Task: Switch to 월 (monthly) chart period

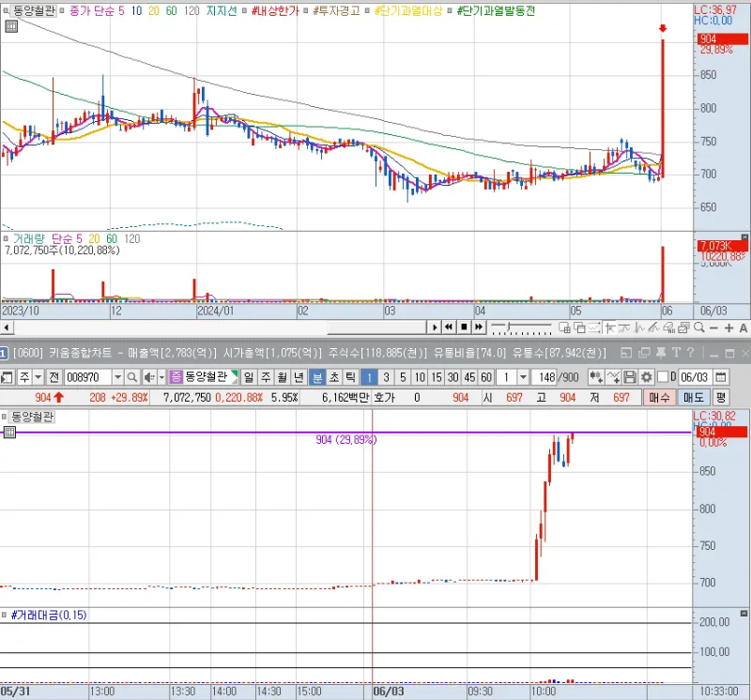Action: (x=283, y=377)
